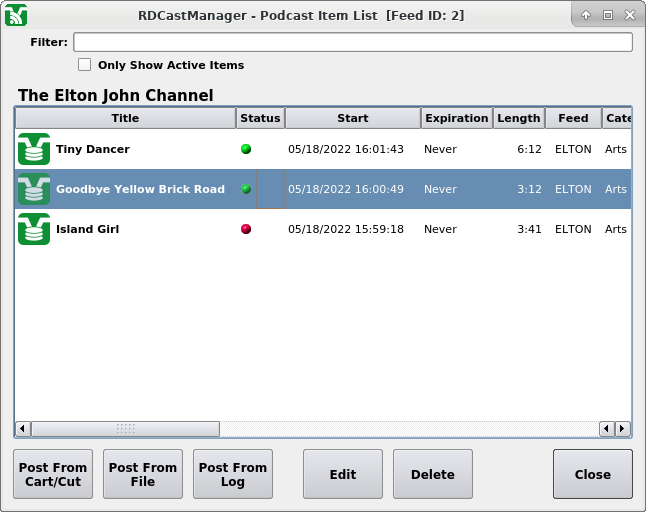Image resolution: width=646 pixels, height=512 pixels.
Task: Click the RDCastManager app icon in title bar
Action: (16, 15)
